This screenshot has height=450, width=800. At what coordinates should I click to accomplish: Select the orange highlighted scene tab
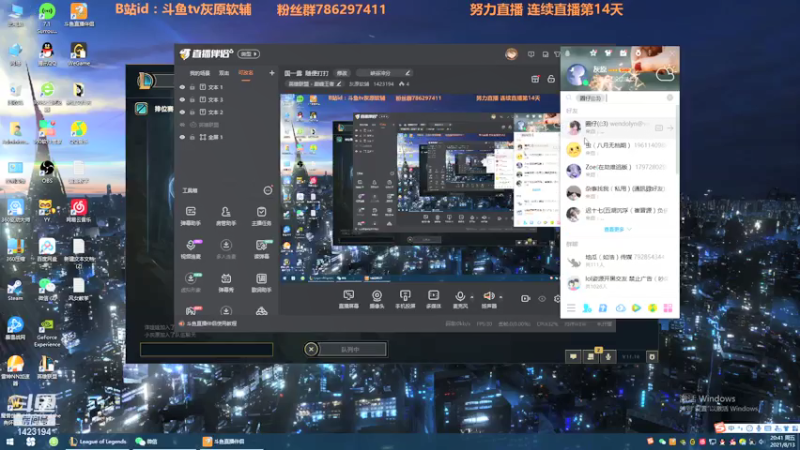pos(246,73)
